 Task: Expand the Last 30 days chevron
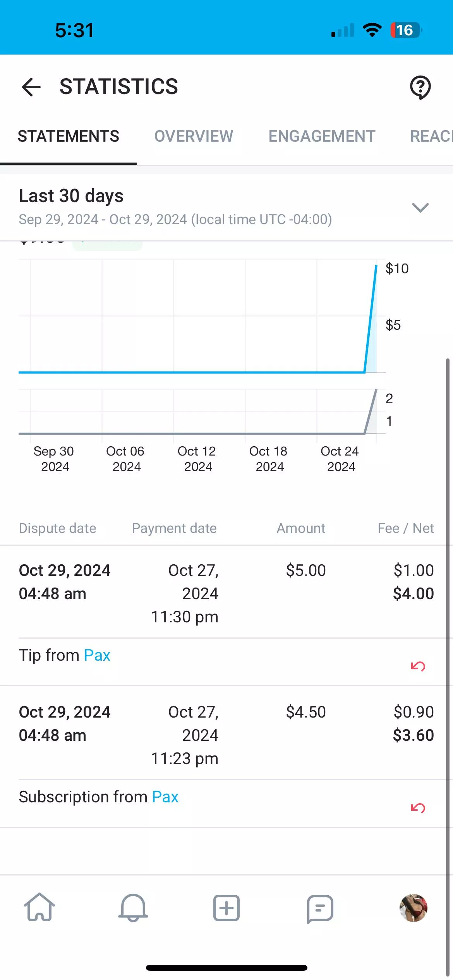point(420,207)
